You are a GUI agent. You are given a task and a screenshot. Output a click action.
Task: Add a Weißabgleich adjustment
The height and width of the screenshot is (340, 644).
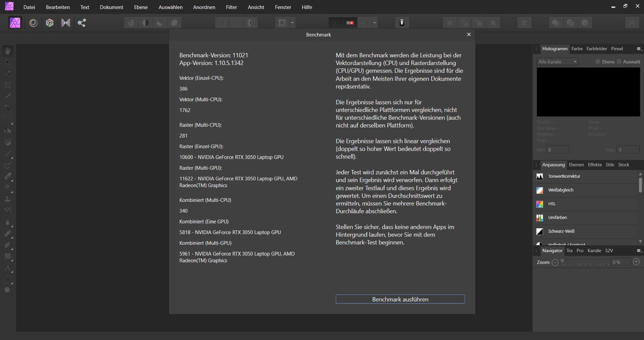click(585, 190)
